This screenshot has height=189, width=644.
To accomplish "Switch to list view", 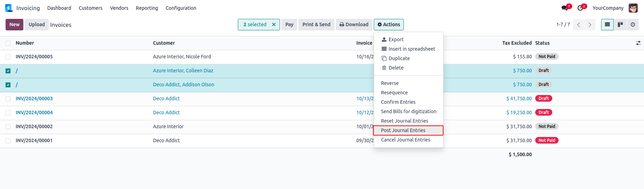I will 607,24.
